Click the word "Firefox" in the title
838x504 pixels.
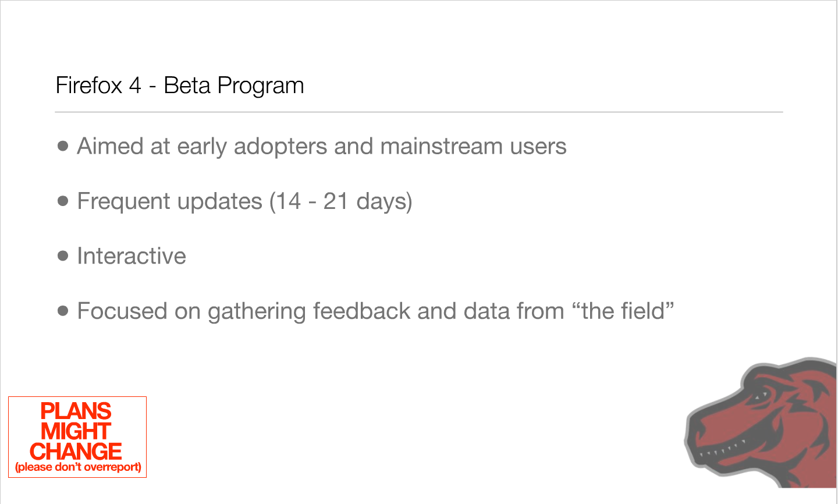pyautogui.click(x=88, y=86)
